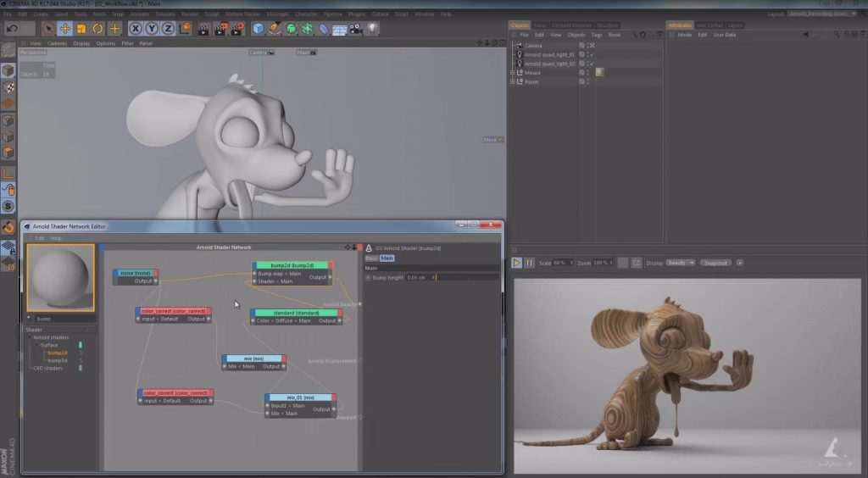Switch to the Basic tab of bump2d shader
This screenshot has height=478, width=868.
click(x=371, y=258)
